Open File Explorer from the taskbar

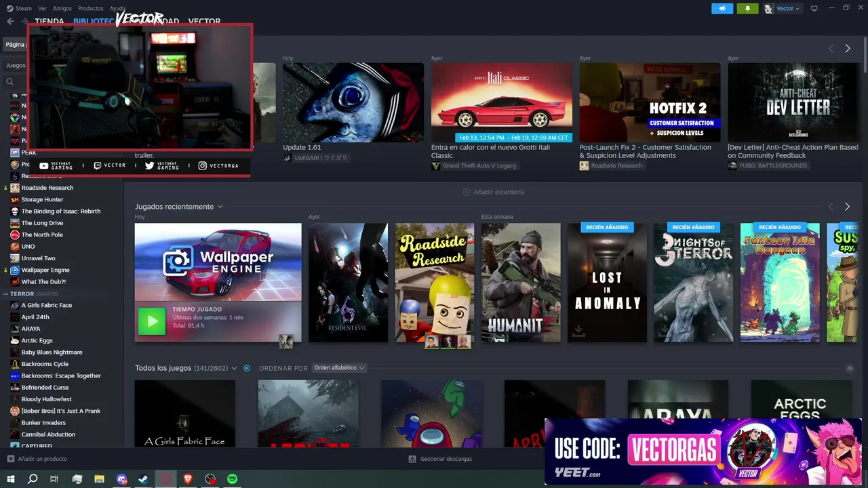[99, 479]
